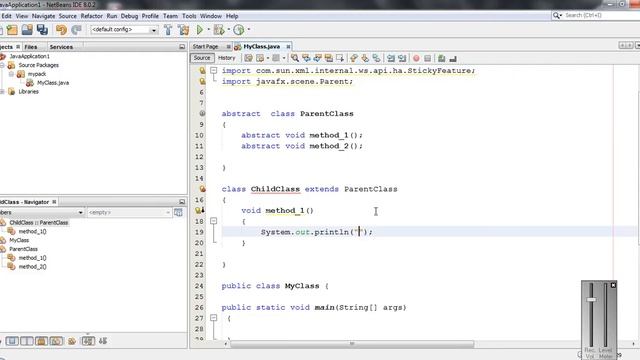640x360 pixels.
Task: Click the Redo toolbar icon
Action: (x=76, y=30)
